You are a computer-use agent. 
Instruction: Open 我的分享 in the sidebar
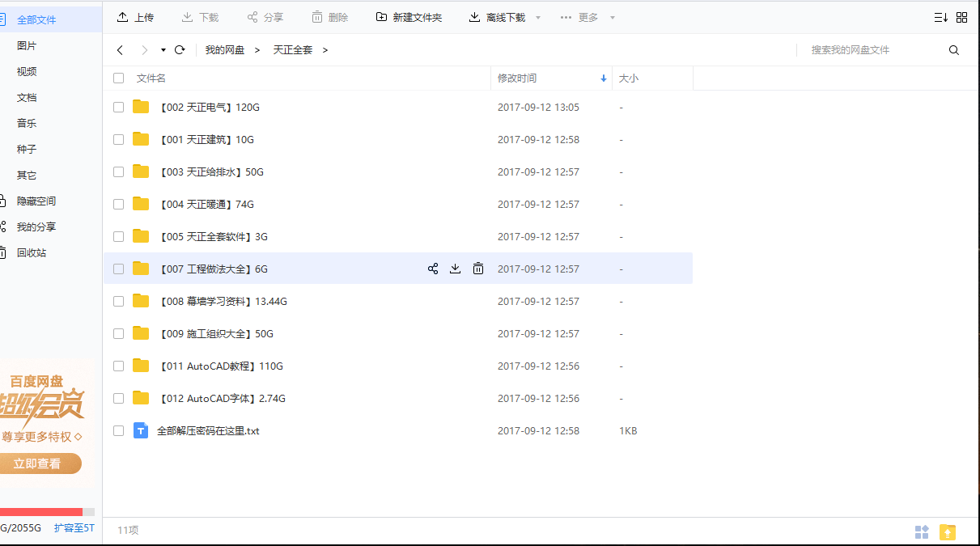click(36, 227)
